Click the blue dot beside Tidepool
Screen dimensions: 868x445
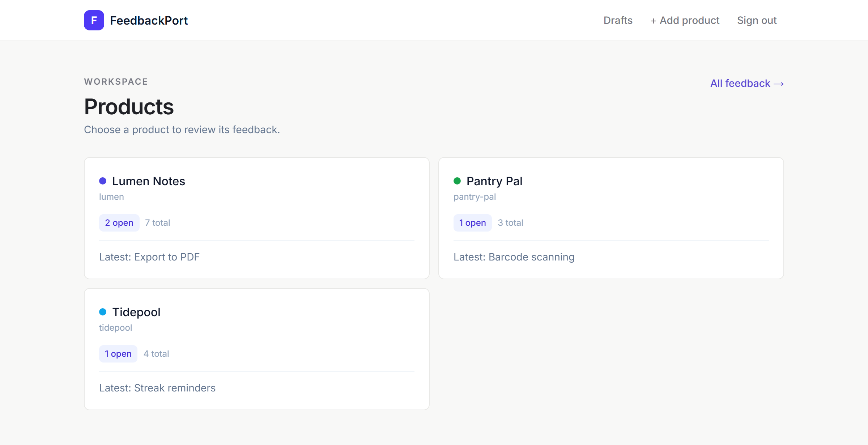coord(103,312)
